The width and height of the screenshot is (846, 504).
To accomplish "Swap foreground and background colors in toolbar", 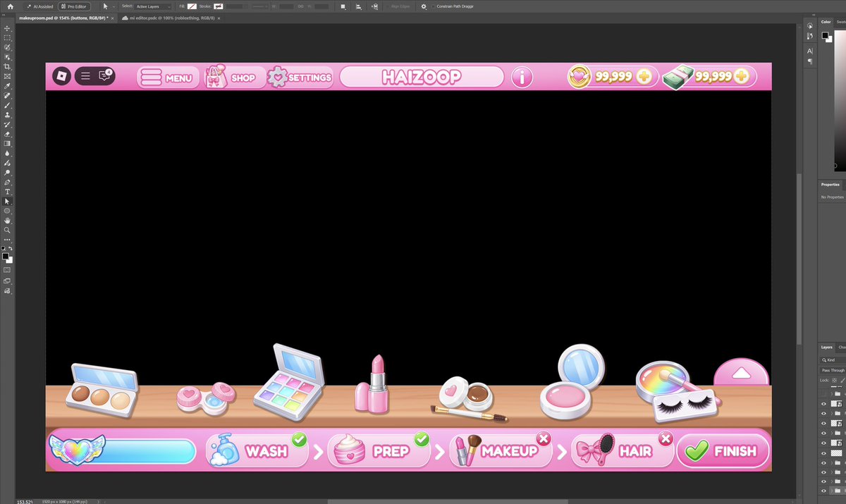I will tap(11, 248).
